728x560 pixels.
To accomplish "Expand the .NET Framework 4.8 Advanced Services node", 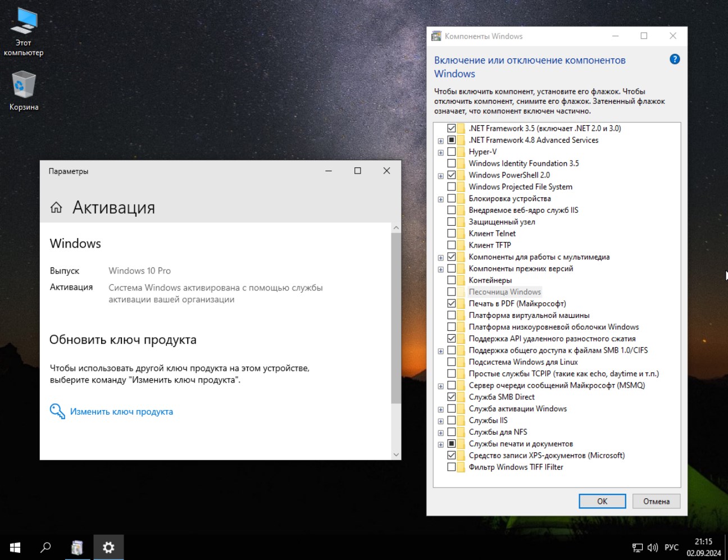I will click(x=441, y=141).
